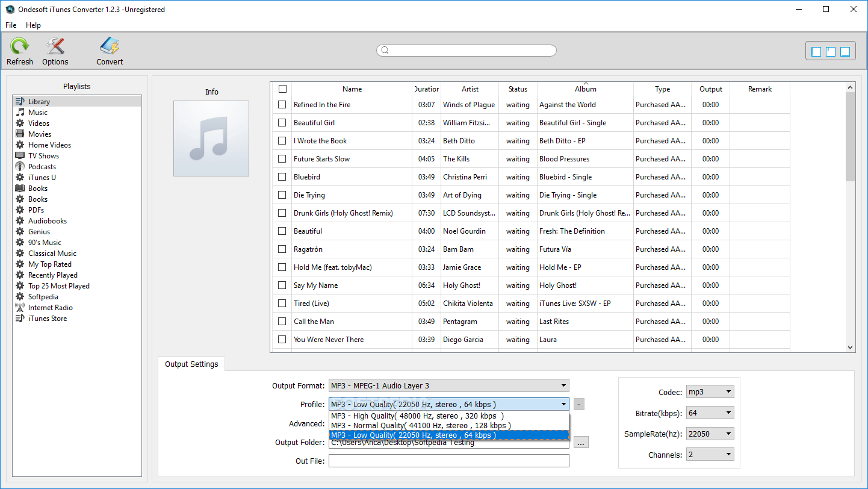Select the left layout view icon
This screenshot has height=489, width=868.
(x=816, y=52)
